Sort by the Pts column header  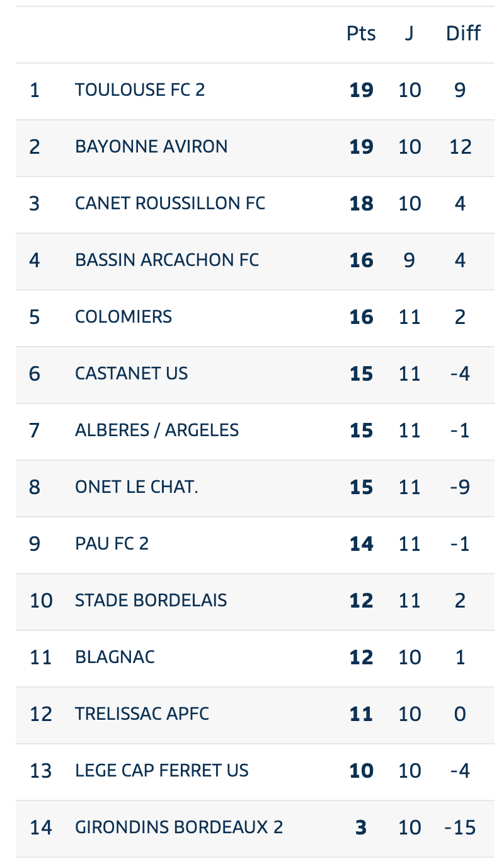(x=361, y=33)
